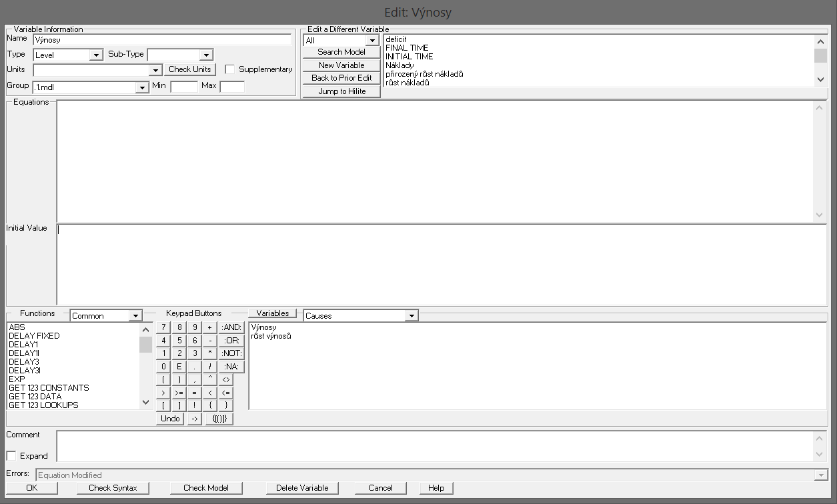Enable the Supplementary checkbox
The image size is (837, 504).
click(230, 69)
